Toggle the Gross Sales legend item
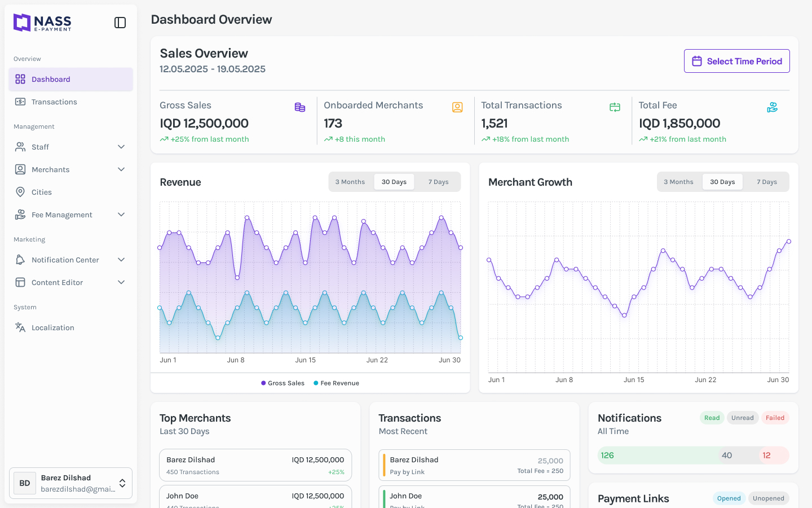This screenshot has height=508, width=812. [x=283, y=383]
